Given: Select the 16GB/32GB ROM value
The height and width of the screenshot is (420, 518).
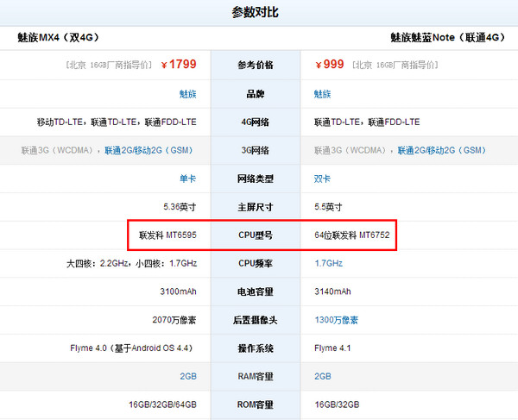Looking at the screenshot, I should (337, 404).
